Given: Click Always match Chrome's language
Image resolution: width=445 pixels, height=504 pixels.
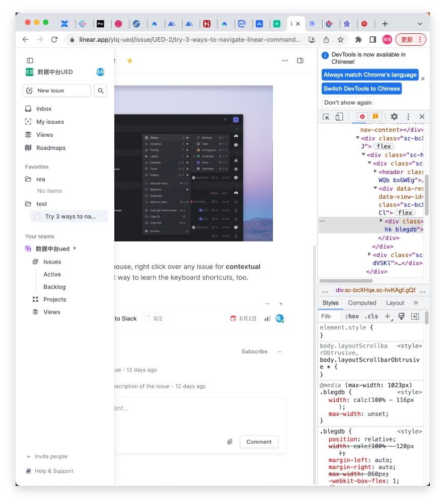Looking at the screenshot, I should [370, 75].
